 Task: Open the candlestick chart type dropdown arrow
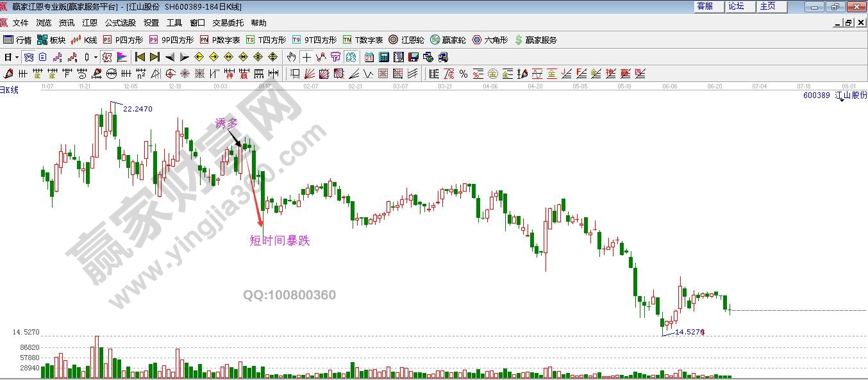[x=96, y=57]
